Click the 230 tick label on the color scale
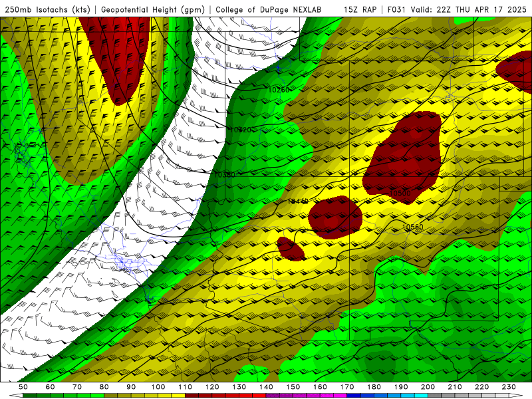This screenshot has height=399, width=532. tap(509, 387)
